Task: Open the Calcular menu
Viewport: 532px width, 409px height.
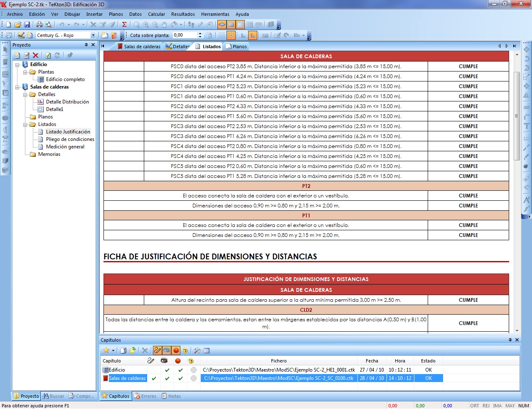Action: click(x=156, y=14)
